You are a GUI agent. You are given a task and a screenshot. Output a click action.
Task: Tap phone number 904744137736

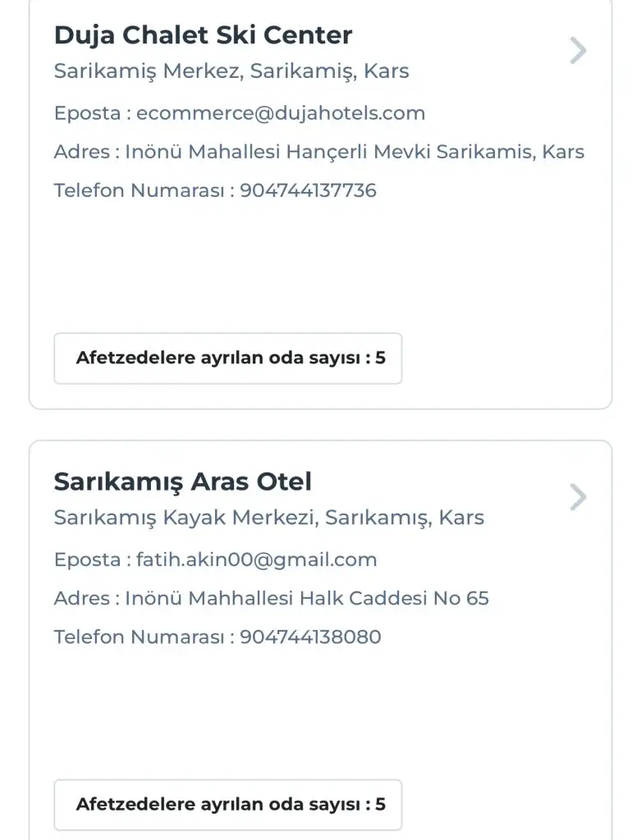pos(308,191)
